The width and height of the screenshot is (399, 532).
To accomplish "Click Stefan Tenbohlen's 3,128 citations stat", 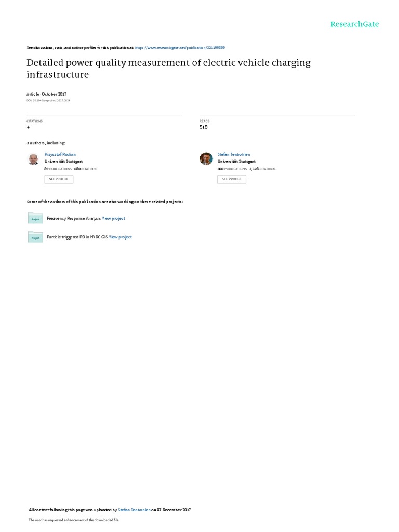I will click(x=262, y=169).
